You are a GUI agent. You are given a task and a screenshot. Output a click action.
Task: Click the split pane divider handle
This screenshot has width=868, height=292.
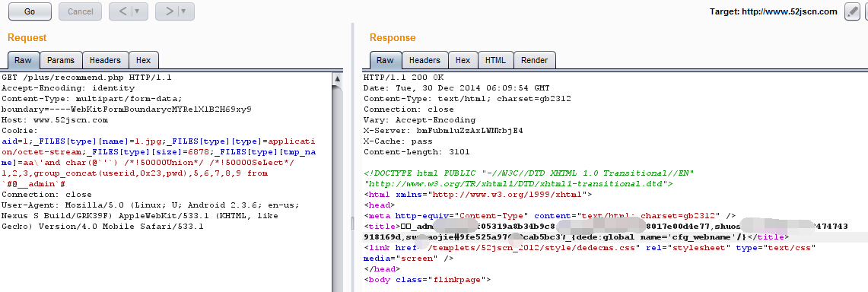click(353, 224)
